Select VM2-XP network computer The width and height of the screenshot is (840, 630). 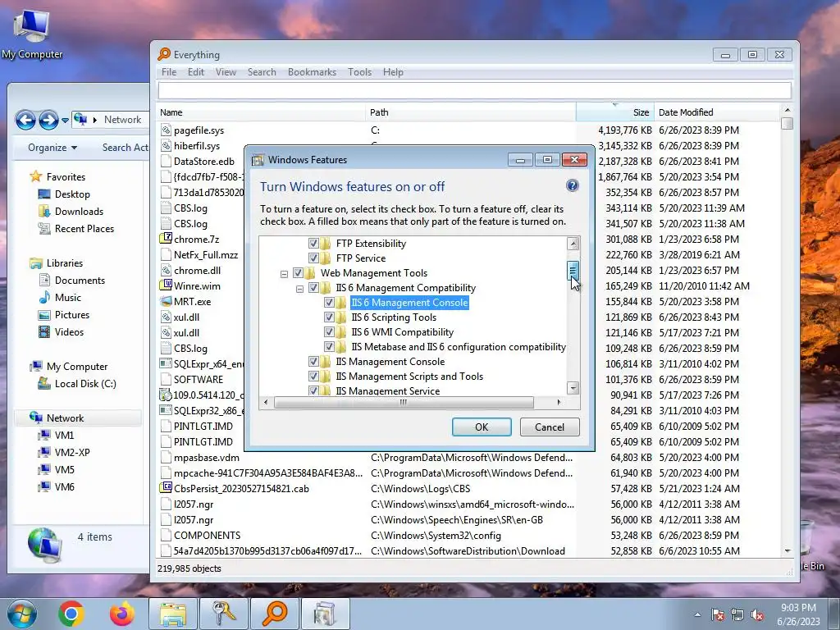tap(72, 453)
